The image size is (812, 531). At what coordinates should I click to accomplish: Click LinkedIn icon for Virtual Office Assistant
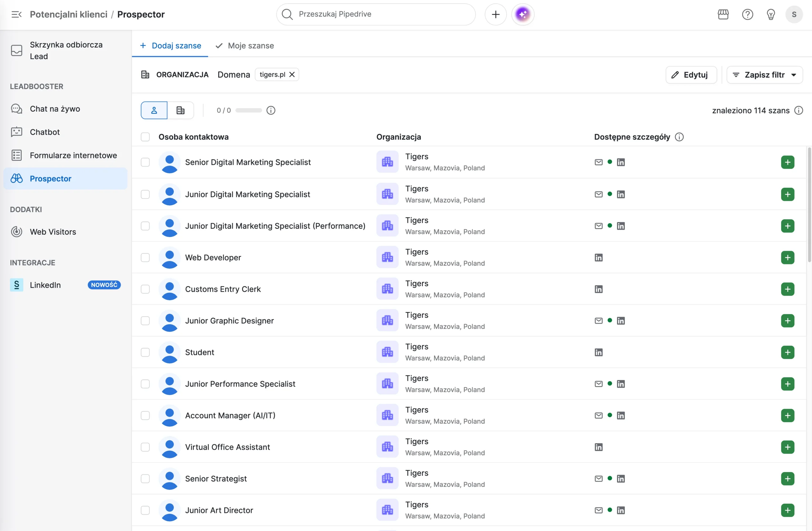pos(599,447)
